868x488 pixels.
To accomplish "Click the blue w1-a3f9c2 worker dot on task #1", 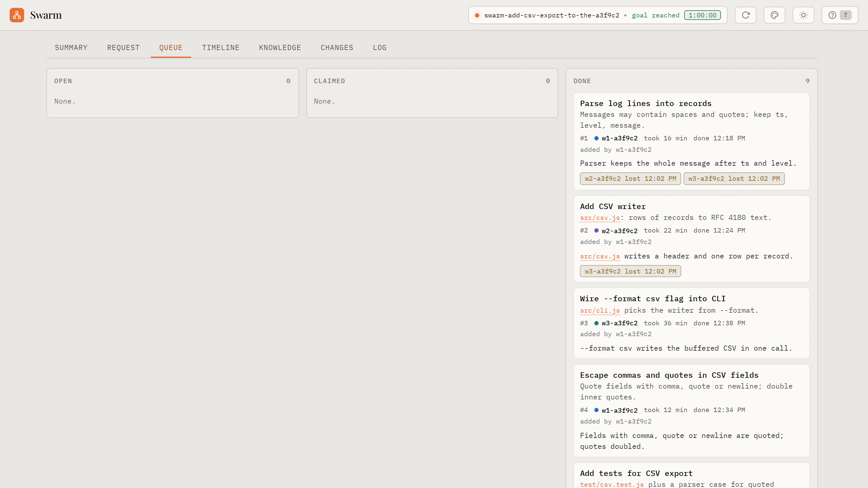I will (x=596, y=138).
